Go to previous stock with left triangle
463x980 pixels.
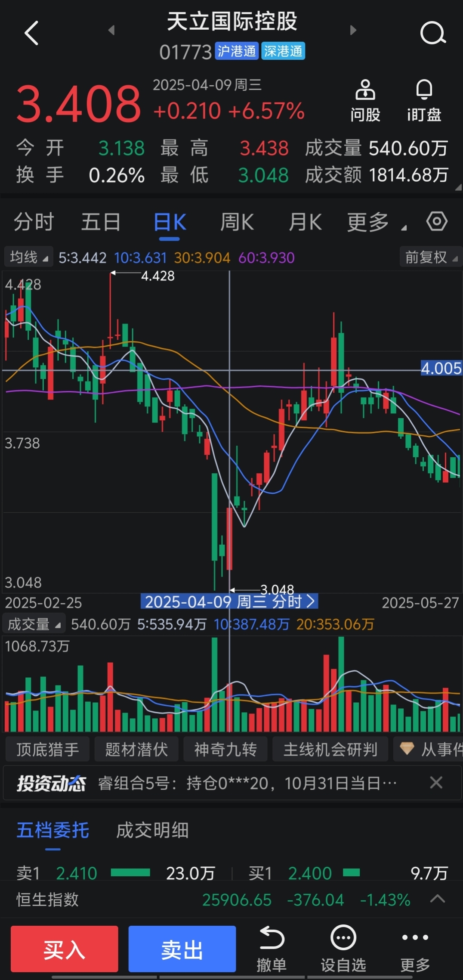point(111,30)
